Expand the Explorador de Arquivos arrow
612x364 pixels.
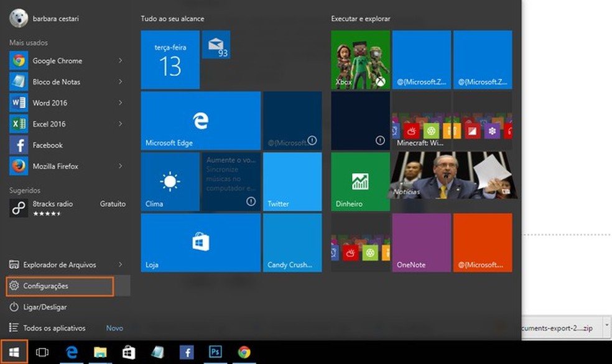[120, 265]
